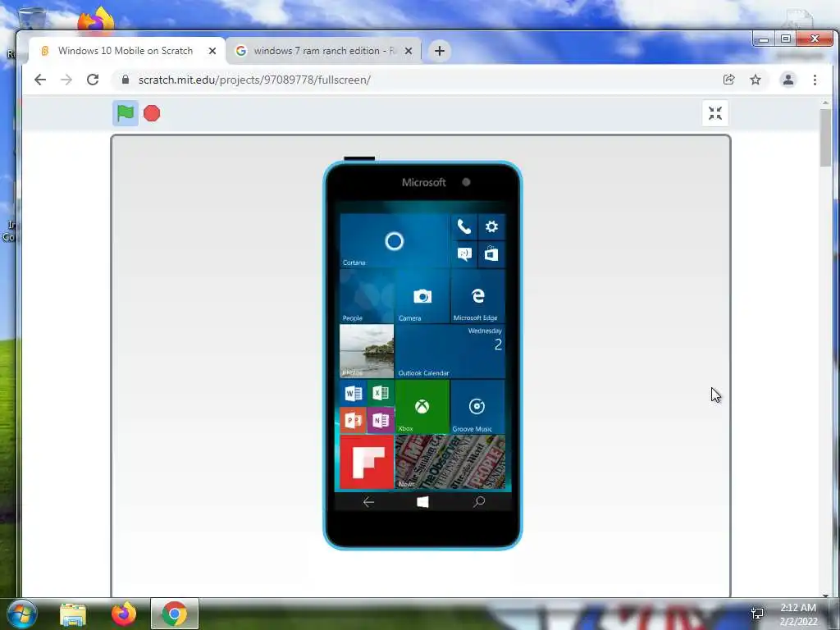Tap the phone's back arrow button
840x630 pixels.
coord(368,502)
